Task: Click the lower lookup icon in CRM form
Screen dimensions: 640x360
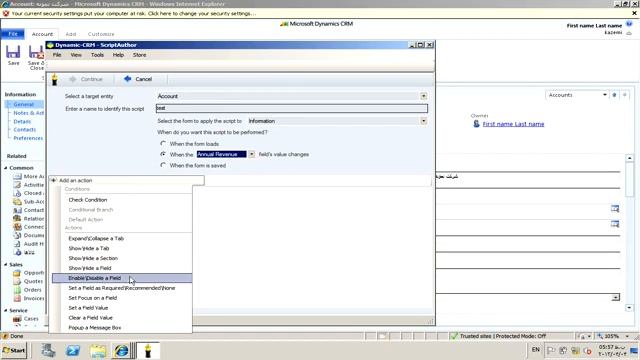Action: [615, 224]
